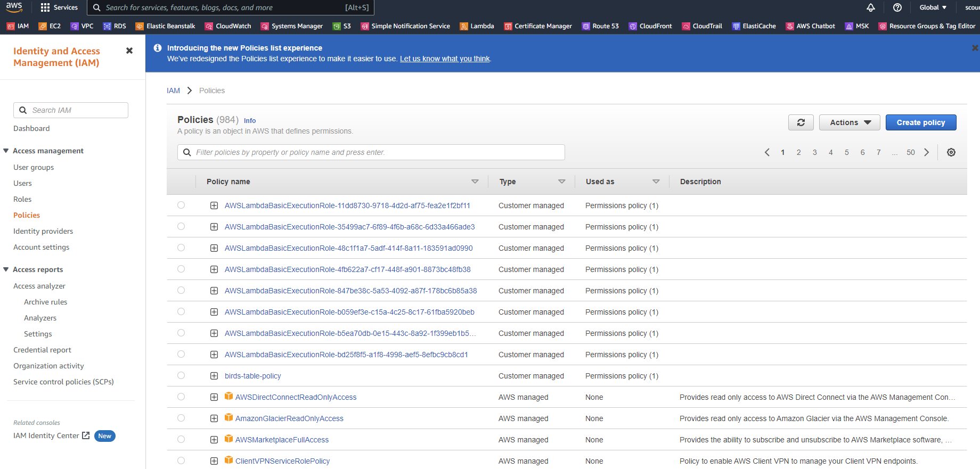Open the AWS Chatbot shortcut
Screen dimensions: 980x469
pos(811,26)
